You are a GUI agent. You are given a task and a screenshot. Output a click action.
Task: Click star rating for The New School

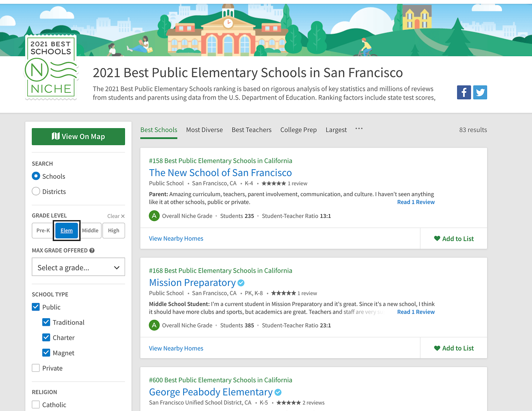tap(274, 183)
